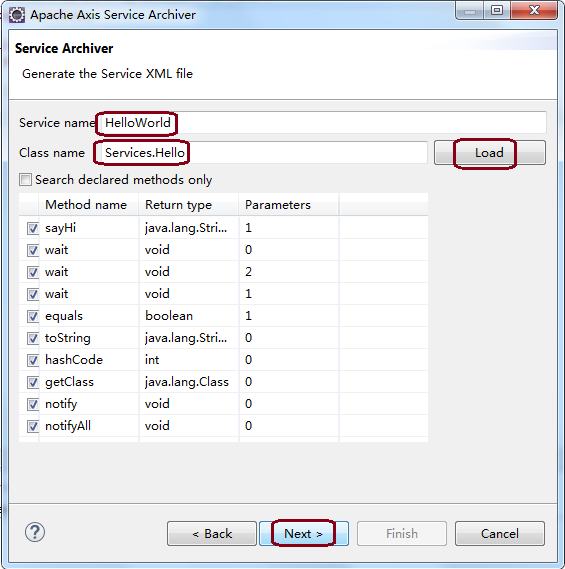
Task: Minimize the Apache Axis Service Archiver window
Action: point(470,11)
